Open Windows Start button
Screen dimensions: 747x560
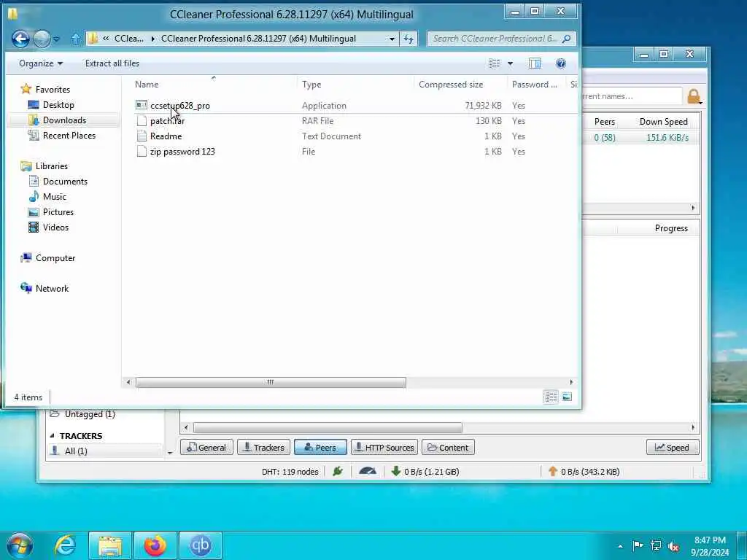[x=19, y=545]
